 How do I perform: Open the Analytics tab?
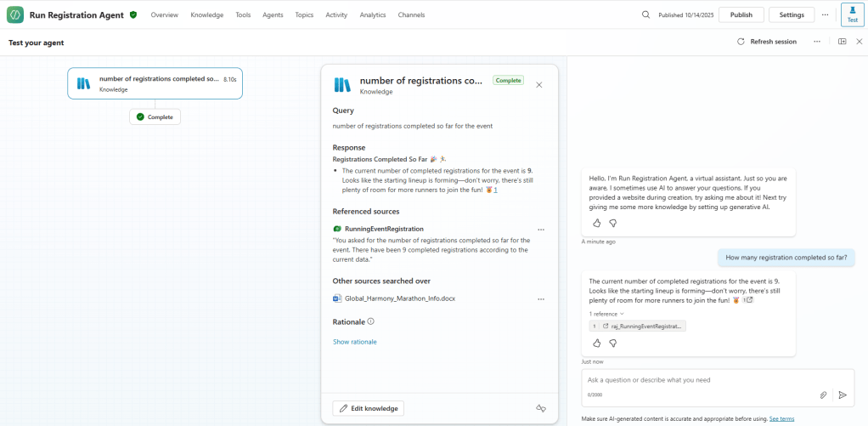tap(372, 14)
